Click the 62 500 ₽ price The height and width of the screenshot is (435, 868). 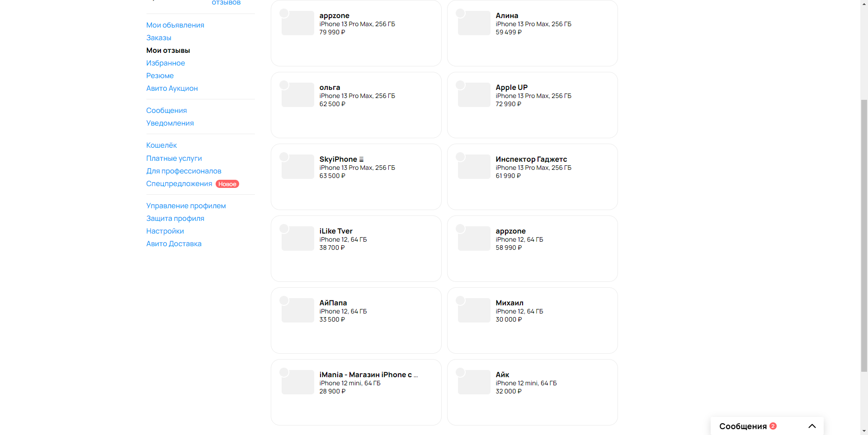332,104
